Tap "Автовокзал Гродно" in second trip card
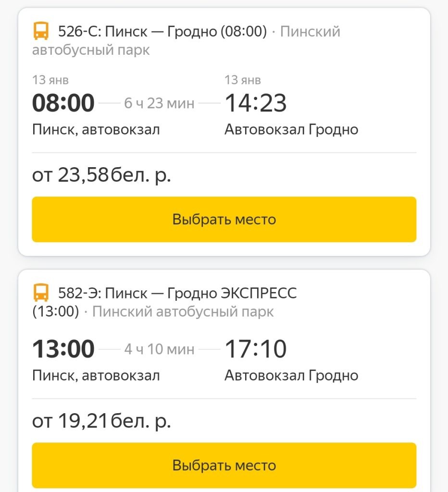The height and width of the screenshot is (492, 448). point(291,375)
